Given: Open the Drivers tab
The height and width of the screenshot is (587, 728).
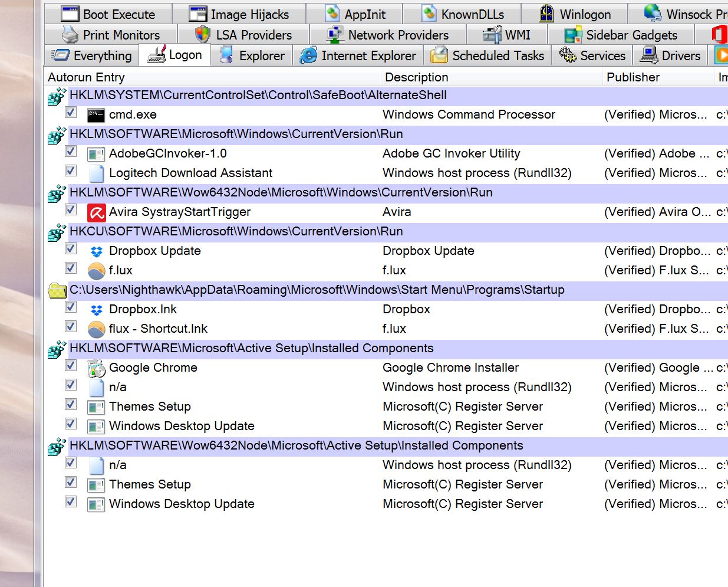Looking at the screenshot, I should 670,55.
